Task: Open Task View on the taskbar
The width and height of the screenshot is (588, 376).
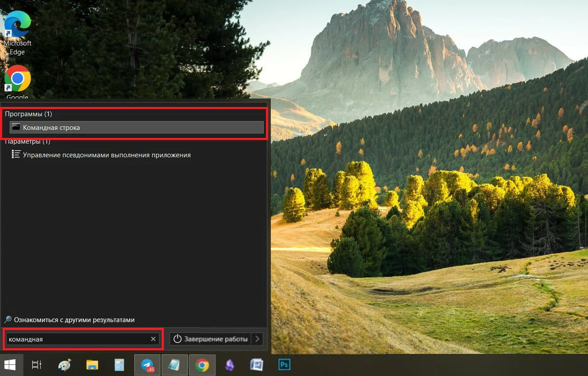Action: coord(37,365)
